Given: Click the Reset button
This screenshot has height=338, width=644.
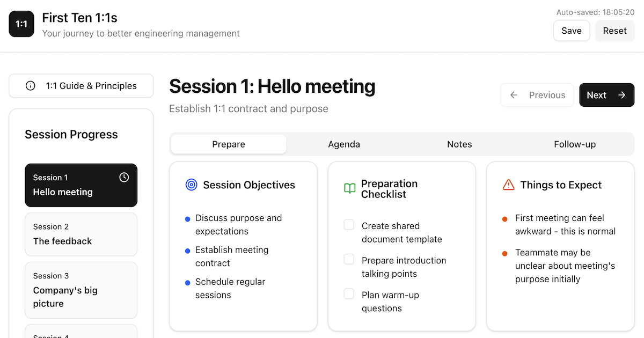Looking at the screenshot, I should pyautogui.click(x=615, y=31).
